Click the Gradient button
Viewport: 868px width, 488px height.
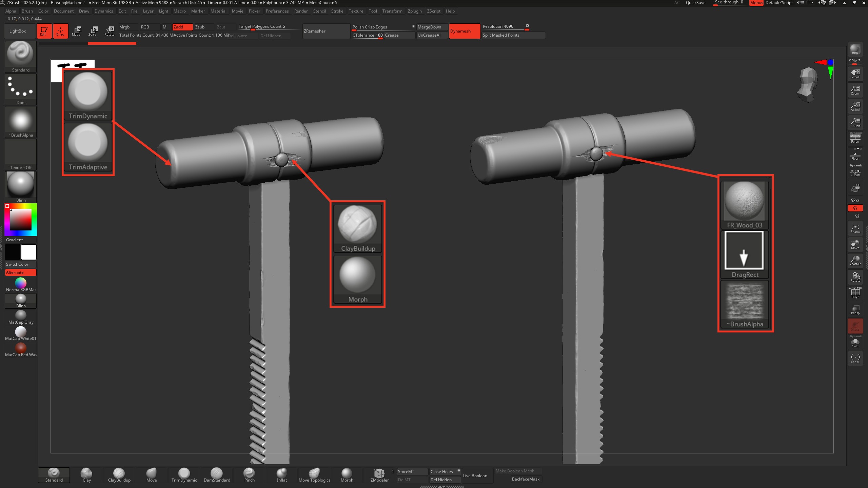pyautogui.click(x=21, y=240)
